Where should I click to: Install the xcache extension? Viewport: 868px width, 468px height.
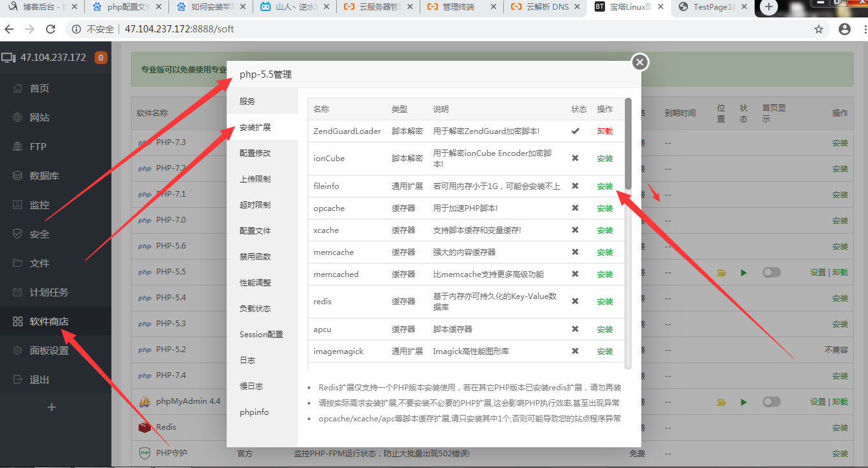(605, 230)
